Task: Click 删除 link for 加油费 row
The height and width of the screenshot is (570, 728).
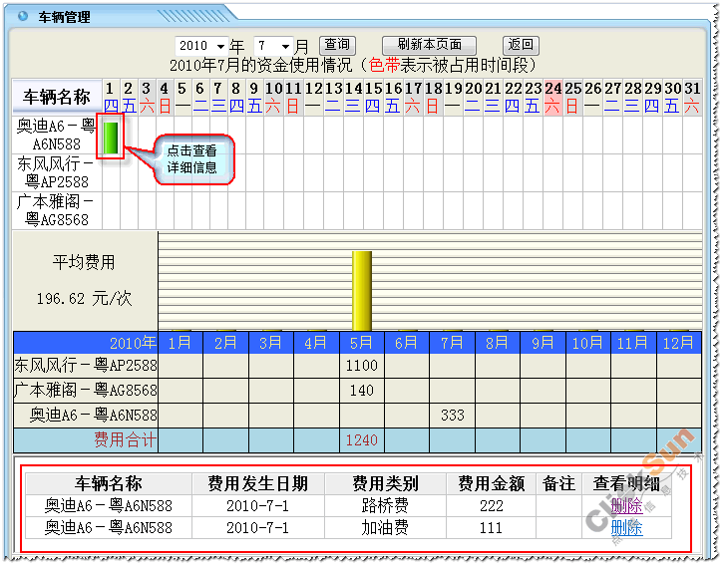Action: 626,528
